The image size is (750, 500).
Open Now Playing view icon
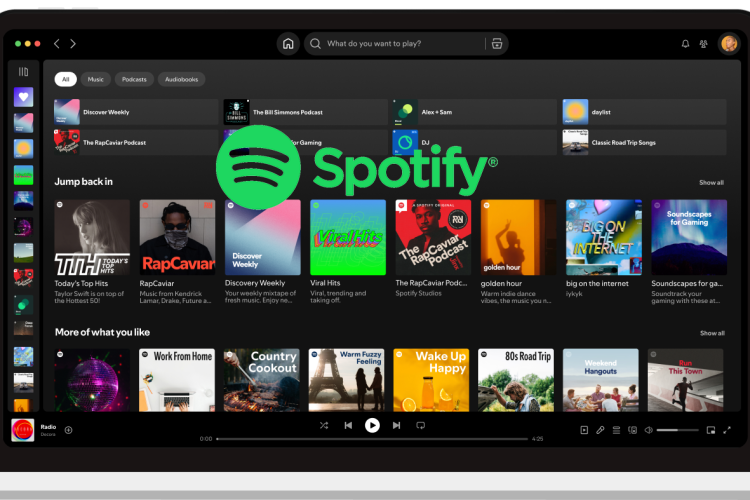[x=584, y=430]
